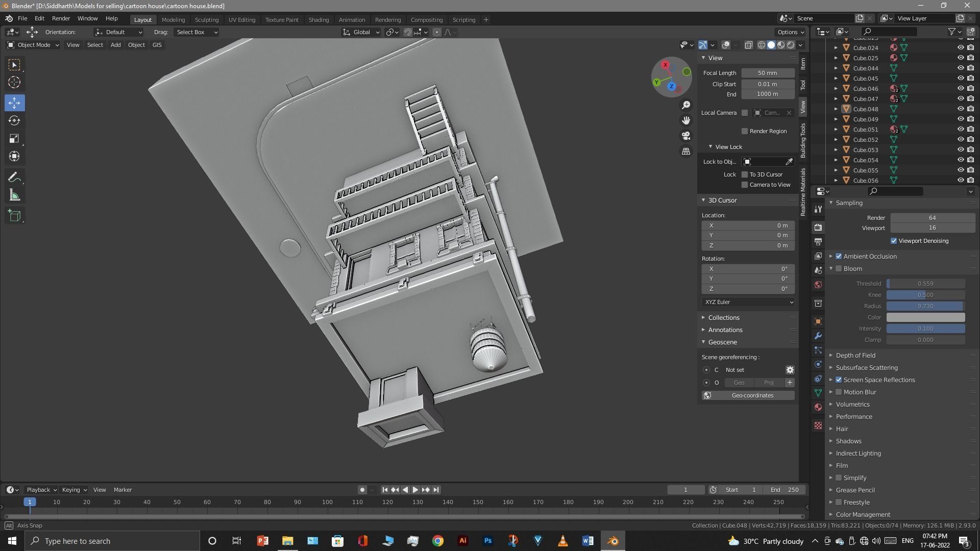Open the Render properties tab icon
This screenshot has height=551, width=980.
tap(818, 228)
